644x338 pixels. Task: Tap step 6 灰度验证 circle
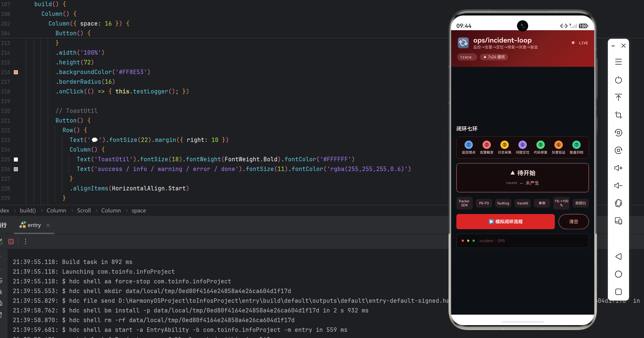[559, 145]
